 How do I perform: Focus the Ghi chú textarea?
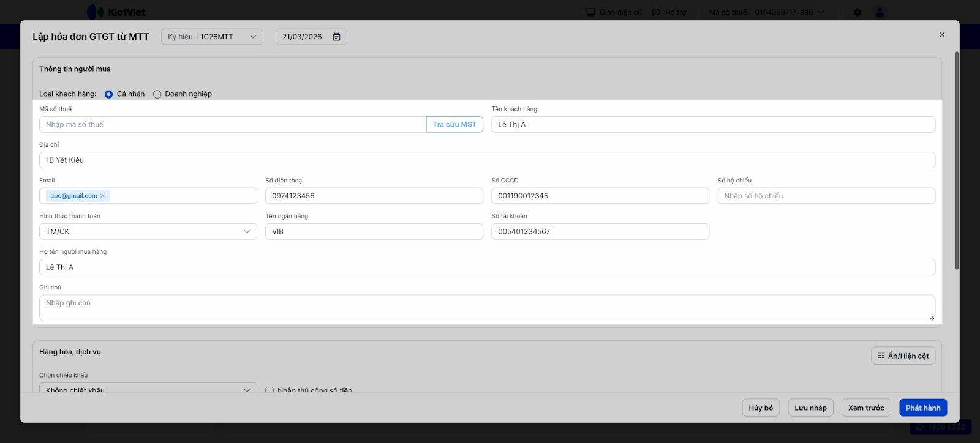(487, 308)
